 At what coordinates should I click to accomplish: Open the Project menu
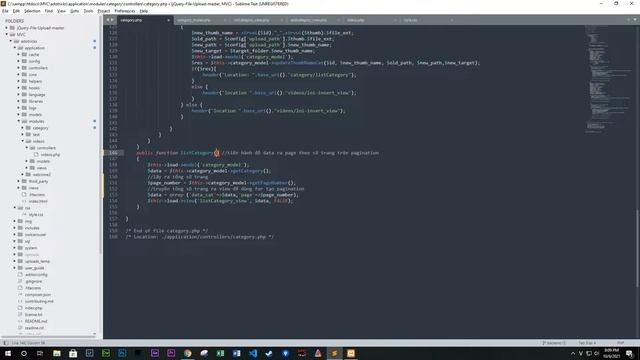click(104, 11)
